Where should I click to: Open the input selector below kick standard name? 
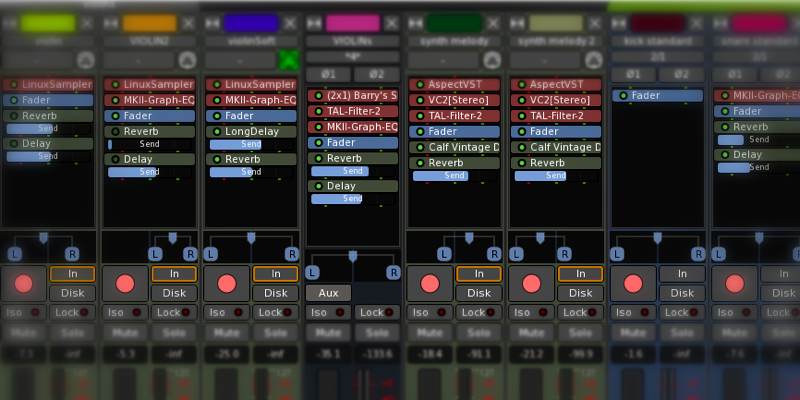657,57
